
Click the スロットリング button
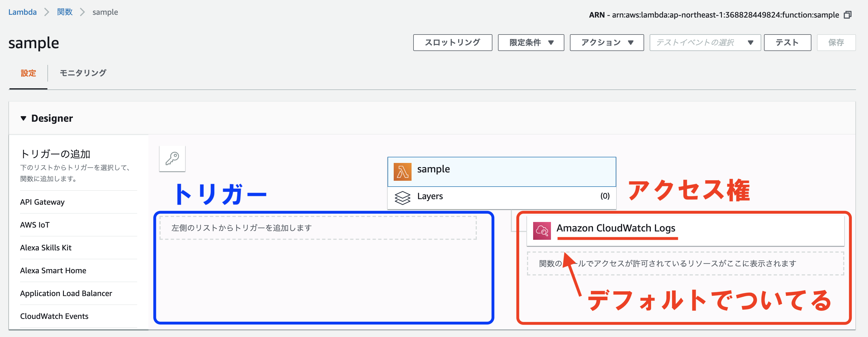point(453,42)
